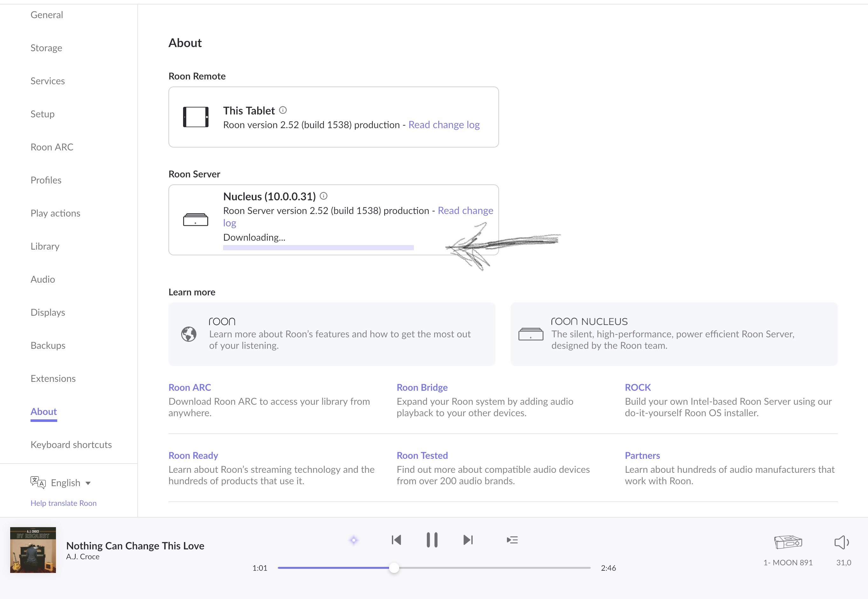Select the MOON 891 audio zone icon
868x599 pixels.
click(x=788, y=542)
